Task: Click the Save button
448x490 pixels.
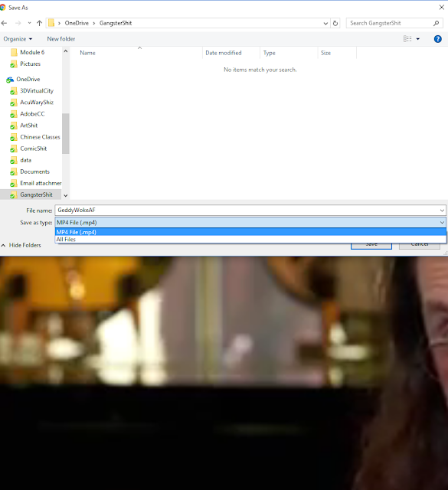Action: click(x=371, y=246)
